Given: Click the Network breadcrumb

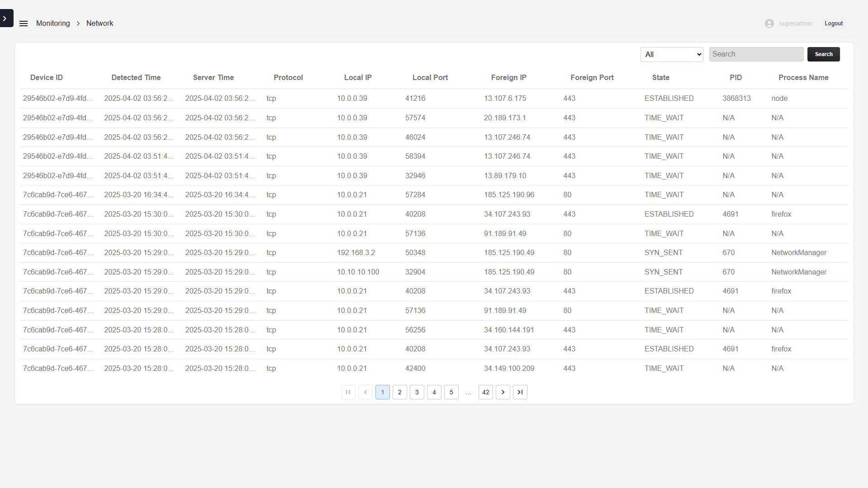Looking at the screenshot, I should (100, 24).
